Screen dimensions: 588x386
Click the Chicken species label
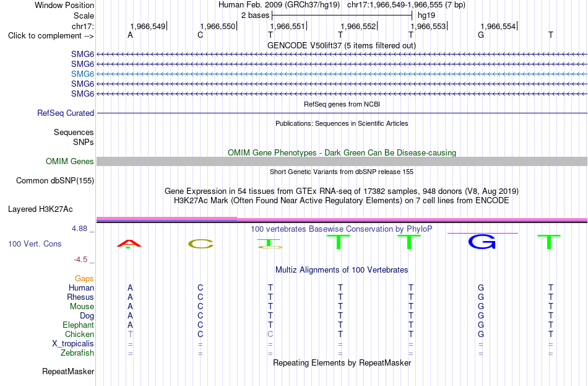pyautogui.click(x=79, y=334)
